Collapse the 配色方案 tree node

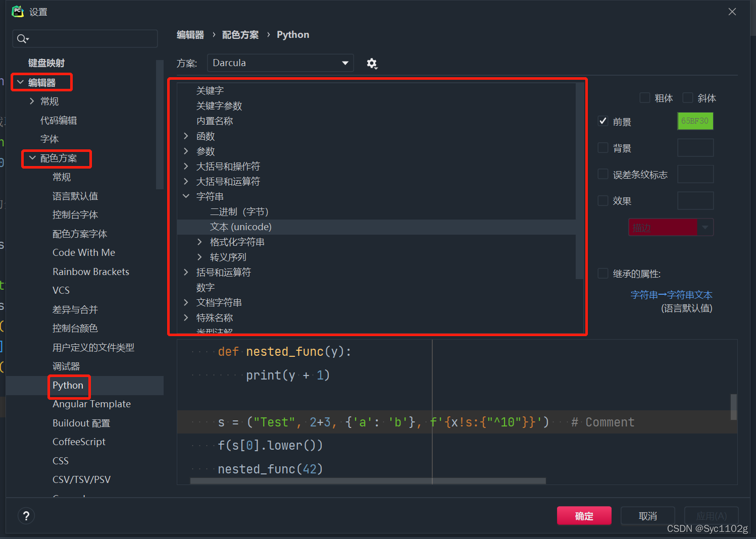pyautogui.click(x=32, y=158)
